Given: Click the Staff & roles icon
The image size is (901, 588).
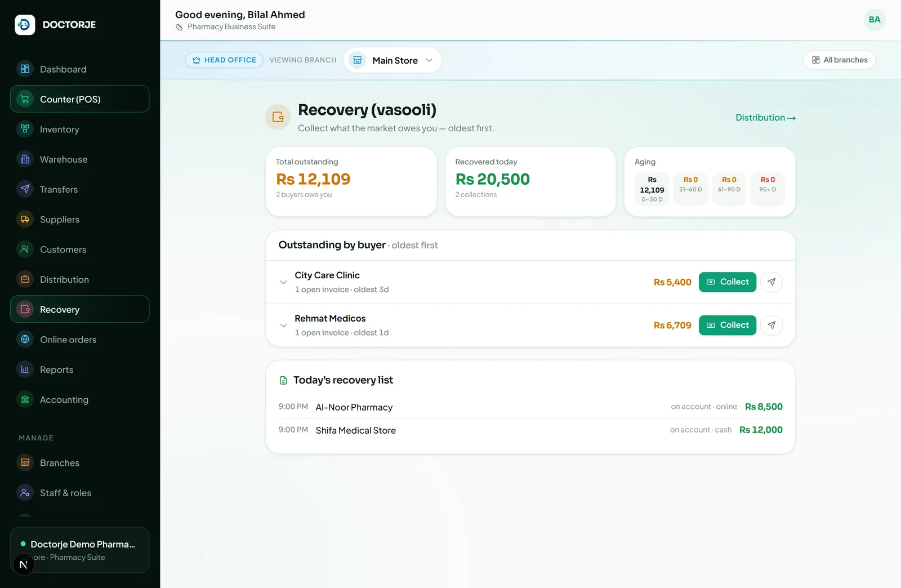Looking at the screenshot, I should (x=25, y=493).
